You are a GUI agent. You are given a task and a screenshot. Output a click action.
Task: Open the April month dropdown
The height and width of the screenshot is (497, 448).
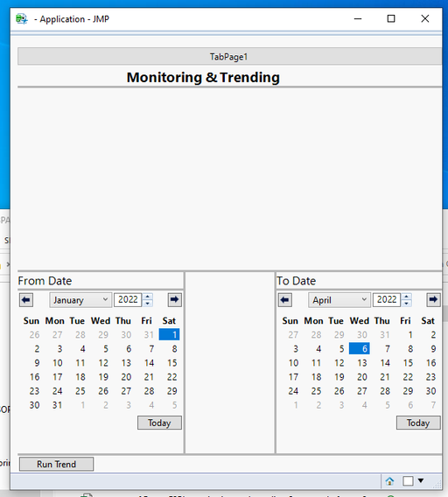coord(339,300)
